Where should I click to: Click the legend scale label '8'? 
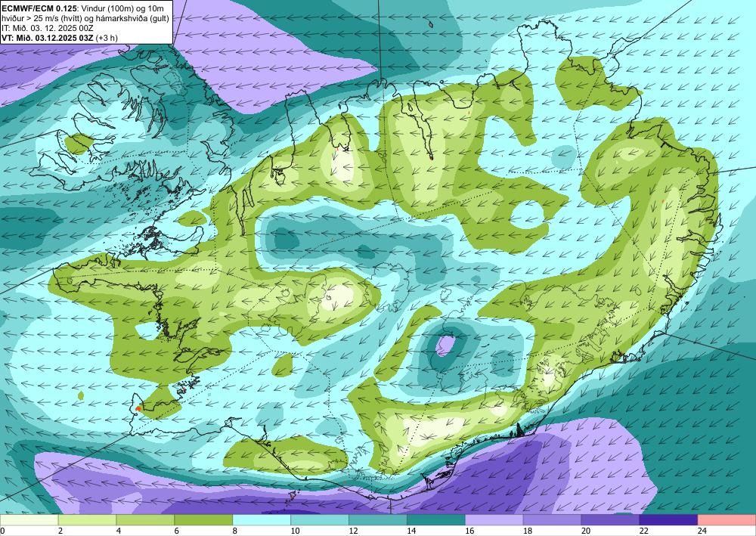pyautogui.click(x=235, y=531)
